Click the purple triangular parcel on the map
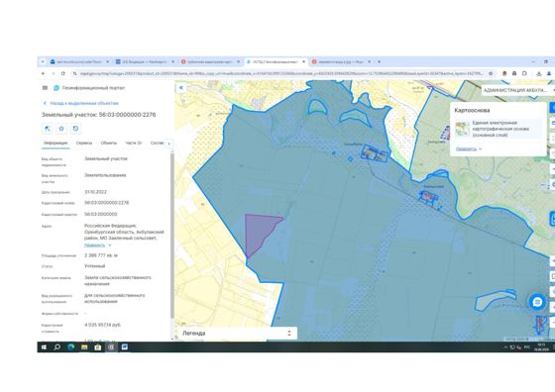The width and height of the screenshot is (555, 392). [x=260, y=233]
